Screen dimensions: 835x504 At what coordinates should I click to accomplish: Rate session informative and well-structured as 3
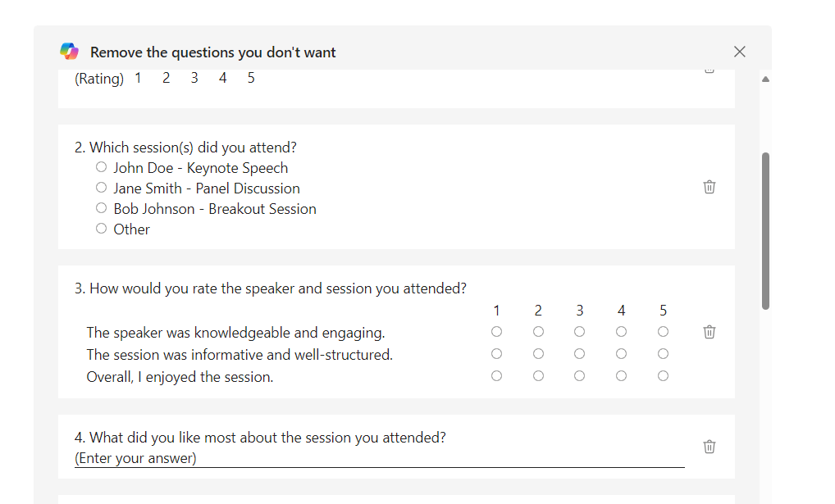coord(580,354)
